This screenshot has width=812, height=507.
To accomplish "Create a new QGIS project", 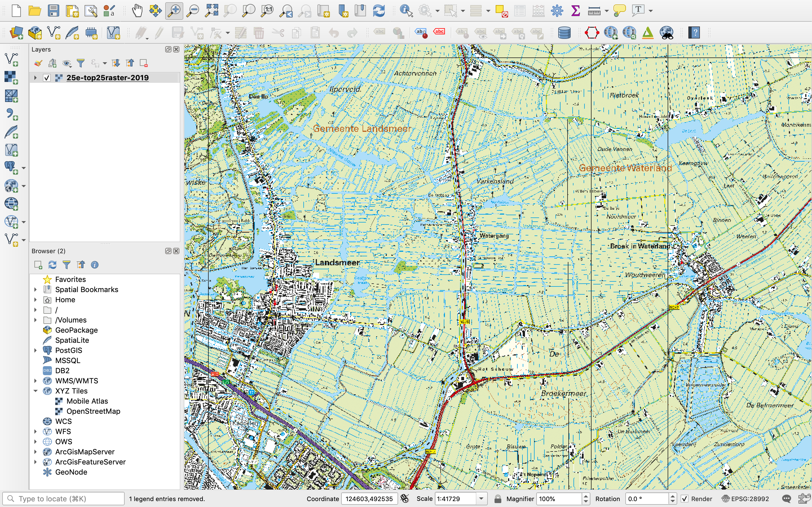I will (x=16, y=10).
